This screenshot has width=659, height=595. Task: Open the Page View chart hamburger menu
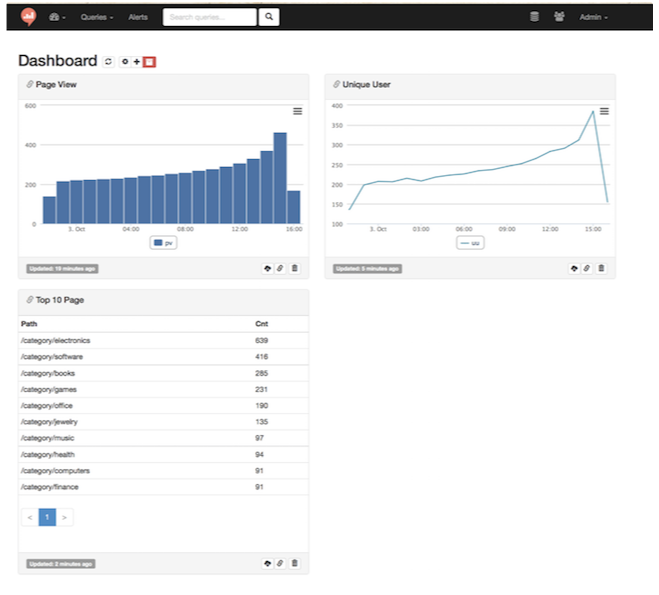point(297,111)
